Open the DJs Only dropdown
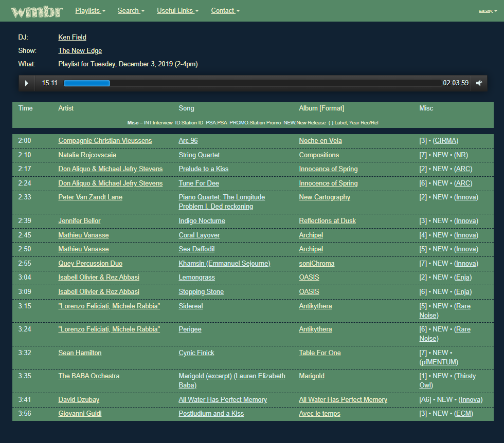This screenshot has width=504, height=443. (x=488, y=11)
